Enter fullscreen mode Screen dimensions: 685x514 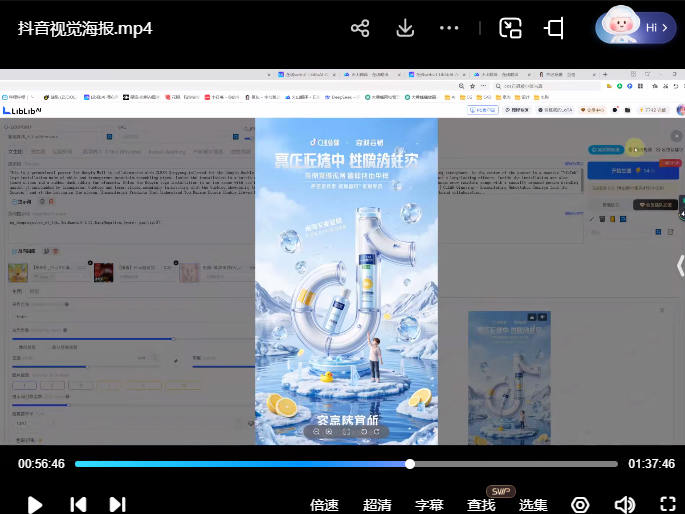pyautogui.click(x=667, y=505)
